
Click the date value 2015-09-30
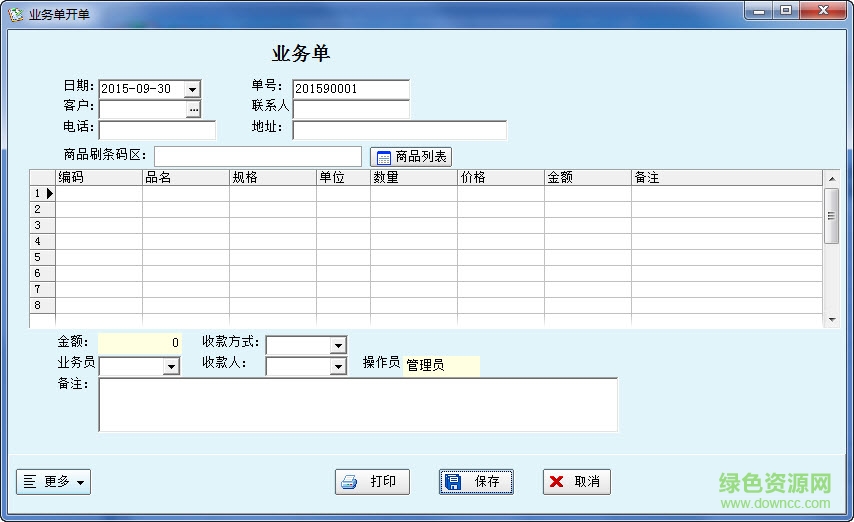136,89
